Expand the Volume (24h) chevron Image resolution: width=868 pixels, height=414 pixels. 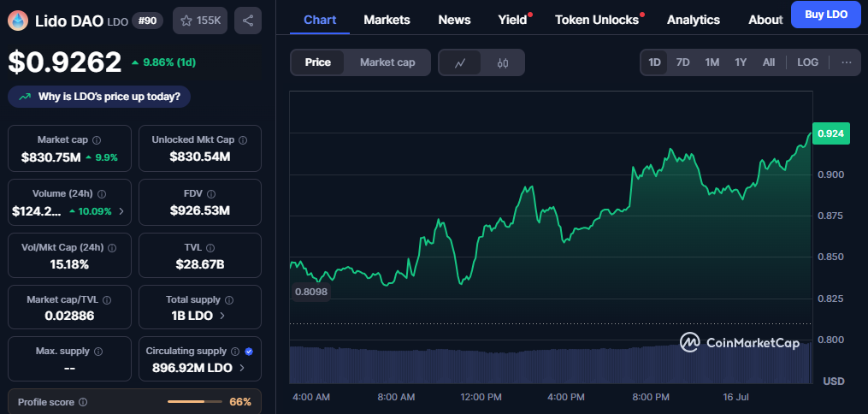121,211
